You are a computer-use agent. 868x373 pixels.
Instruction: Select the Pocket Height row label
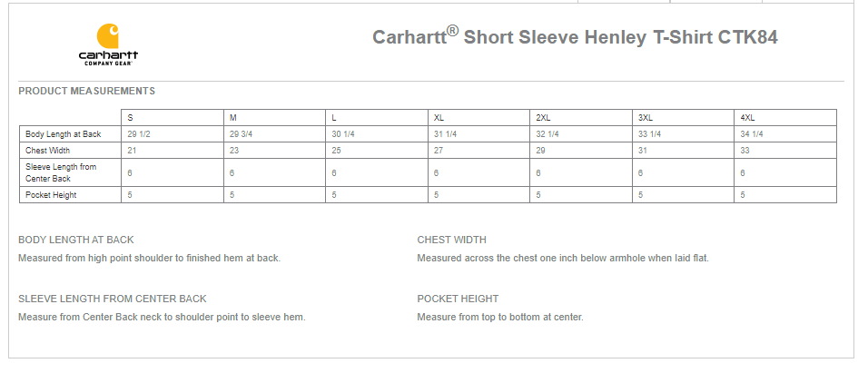tap(52, 195)
